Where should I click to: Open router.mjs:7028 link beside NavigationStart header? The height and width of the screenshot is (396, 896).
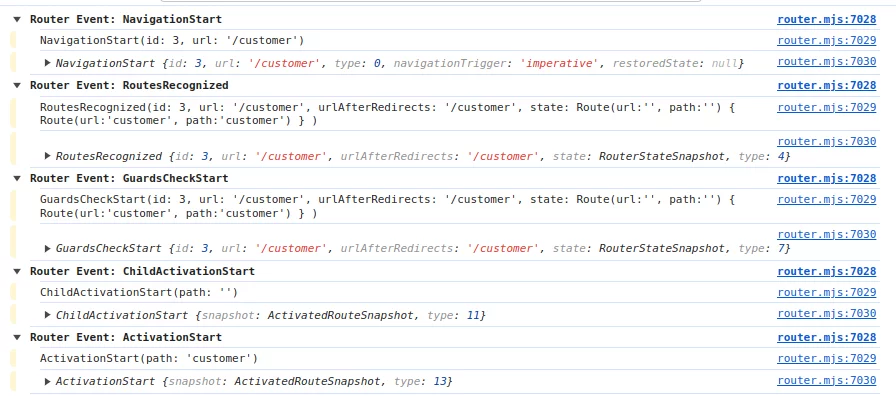pyautogui.click(x=826, y=19)
